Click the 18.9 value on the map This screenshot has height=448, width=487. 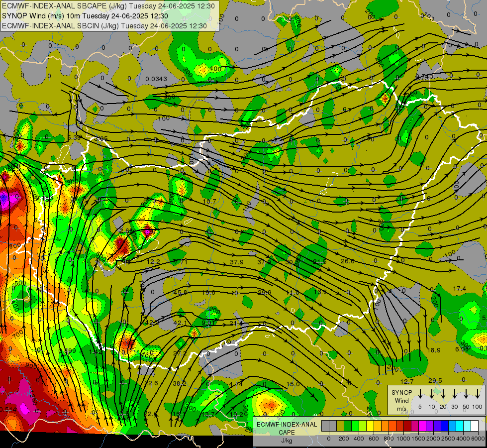click(434, 350)
